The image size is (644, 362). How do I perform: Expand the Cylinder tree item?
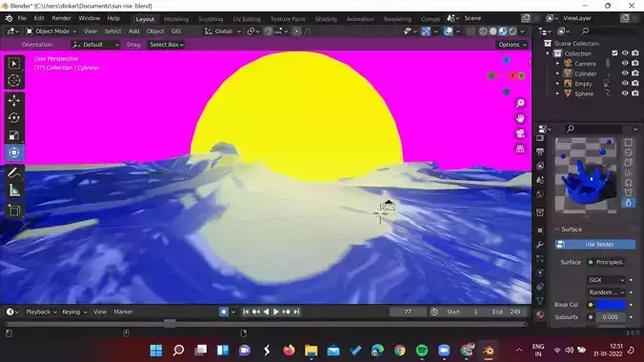pyautogui.click(x=557, y=73)
